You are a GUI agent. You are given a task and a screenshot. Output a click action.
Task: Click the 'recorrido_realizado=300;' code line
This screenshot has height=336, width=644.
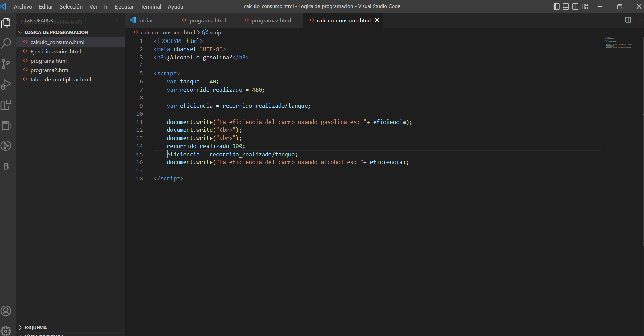(x=206, y=146)
